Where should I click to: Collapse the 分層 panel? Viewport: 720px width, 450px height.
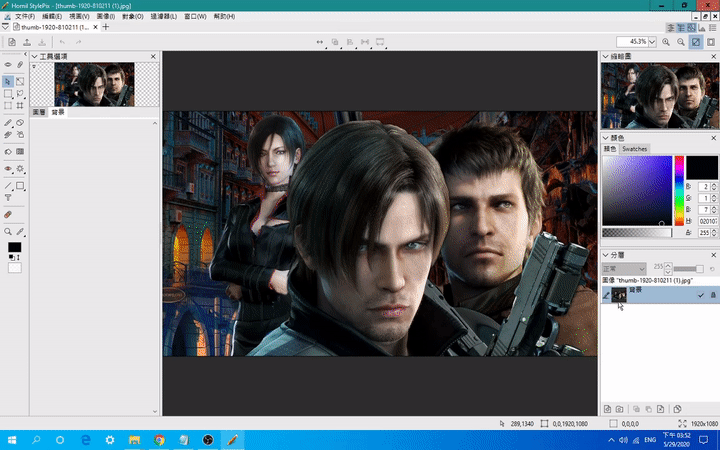[605, 255]
